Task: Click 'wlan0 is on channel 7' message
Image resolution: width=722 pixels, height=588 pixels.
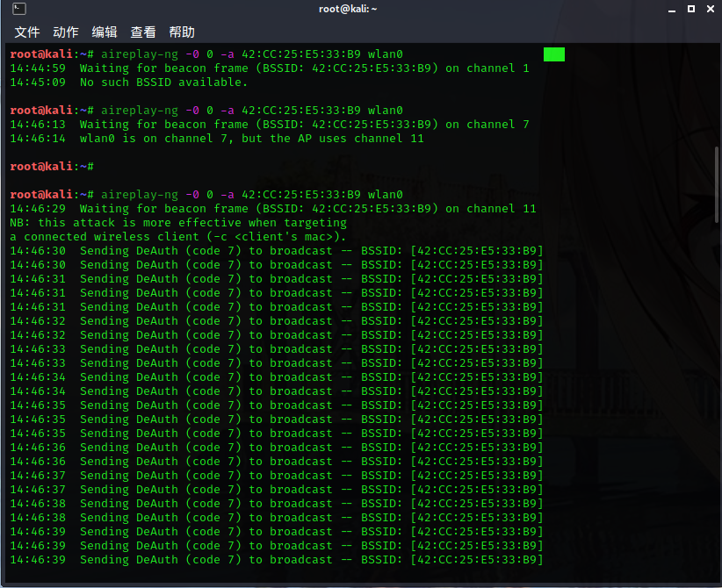Action: pyautogui.click(x=153, y=139)
